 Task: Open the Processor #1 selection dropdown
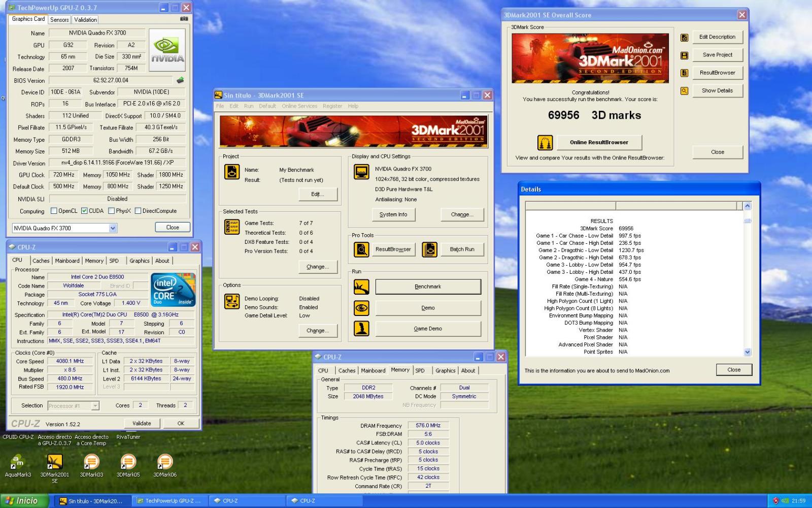pyautogui.click(x=95, y=406)
